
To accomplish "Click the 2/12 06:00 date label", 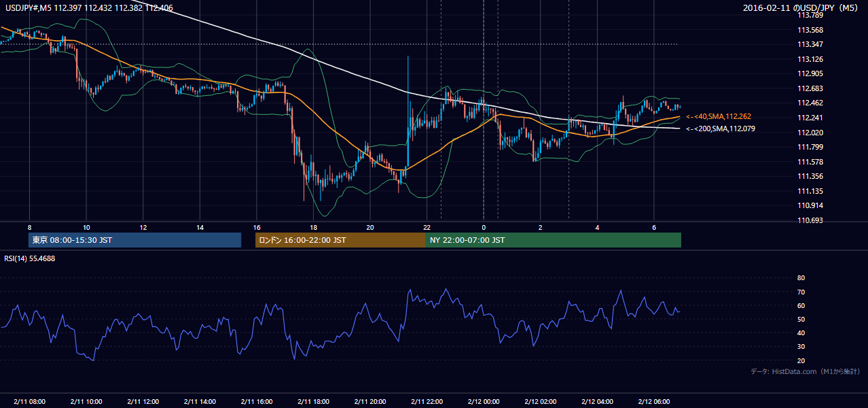I will [653, 402].
